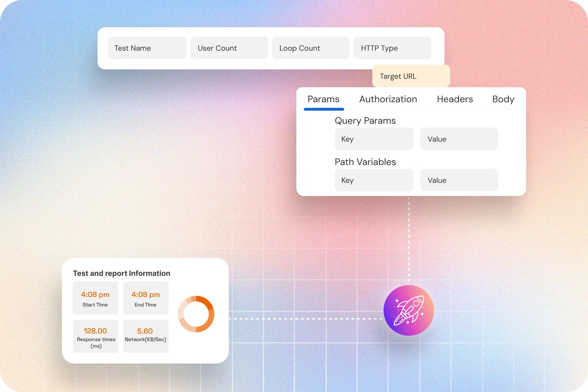Image resolution: width=588 pixels, height=392 pixels.
Task: Click the rocket launch icon
Action: coord(409,310)
